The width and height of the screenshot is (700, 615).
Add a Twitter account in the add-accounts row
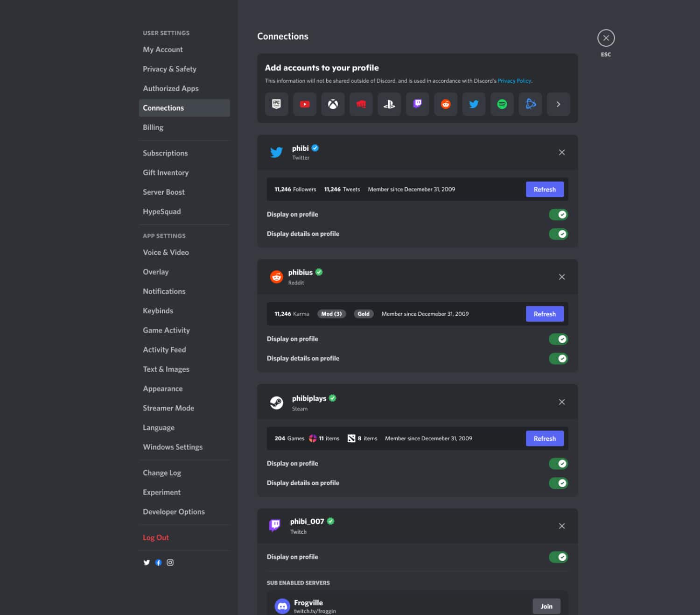[x=474, y=104]
